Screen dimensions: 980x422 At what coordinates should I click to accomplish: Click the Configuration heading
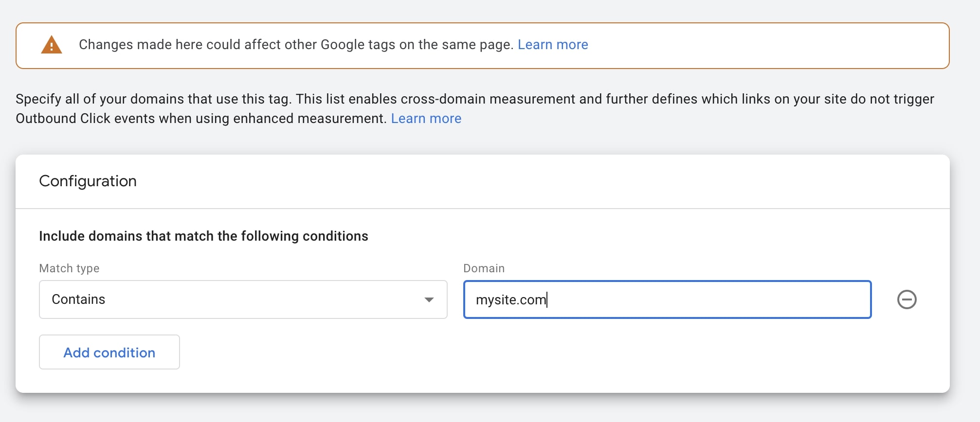coord(88,181)
